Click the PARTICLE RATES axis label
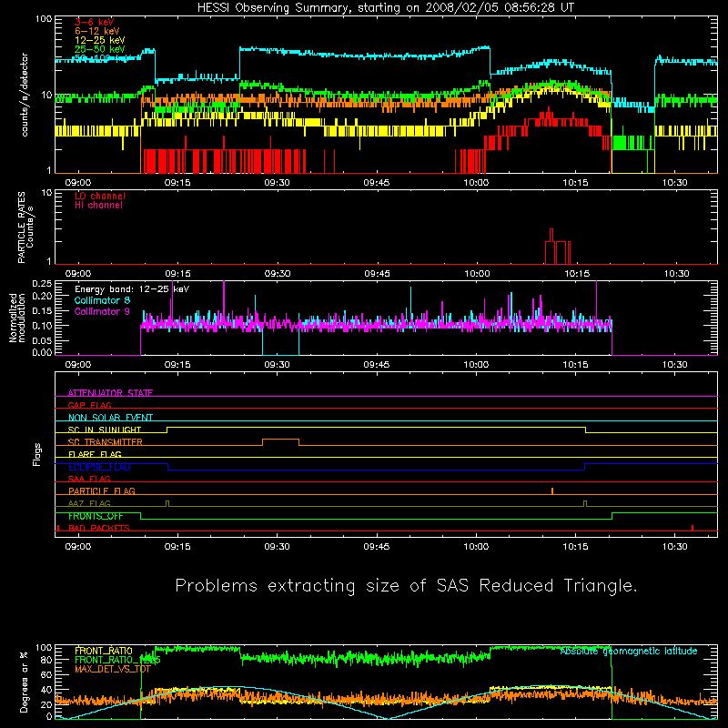 25,227
